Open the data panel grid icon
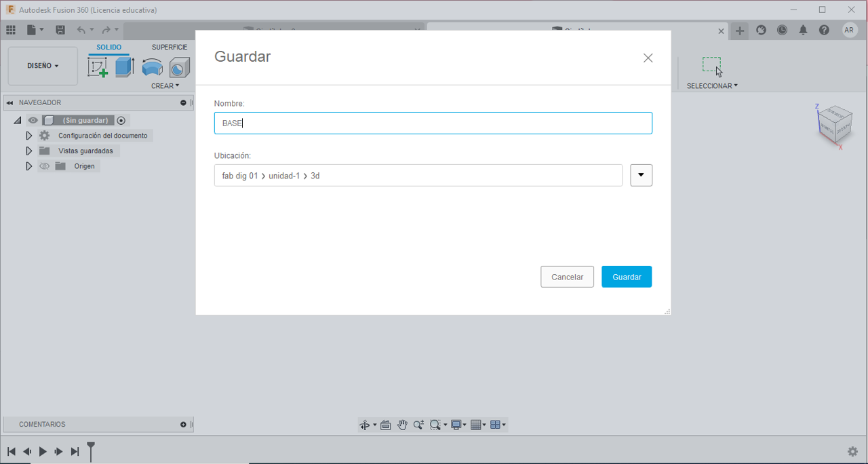This screenshot has width=868, height=464. pyautogui.click(x=11, y=30)
